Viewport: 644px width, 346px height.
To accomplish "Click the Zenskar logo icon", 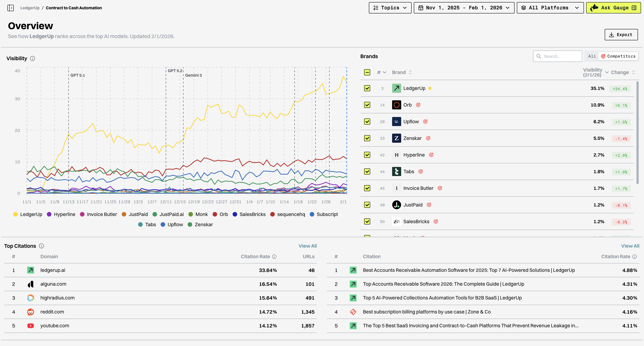I will (x=396, y=138).
